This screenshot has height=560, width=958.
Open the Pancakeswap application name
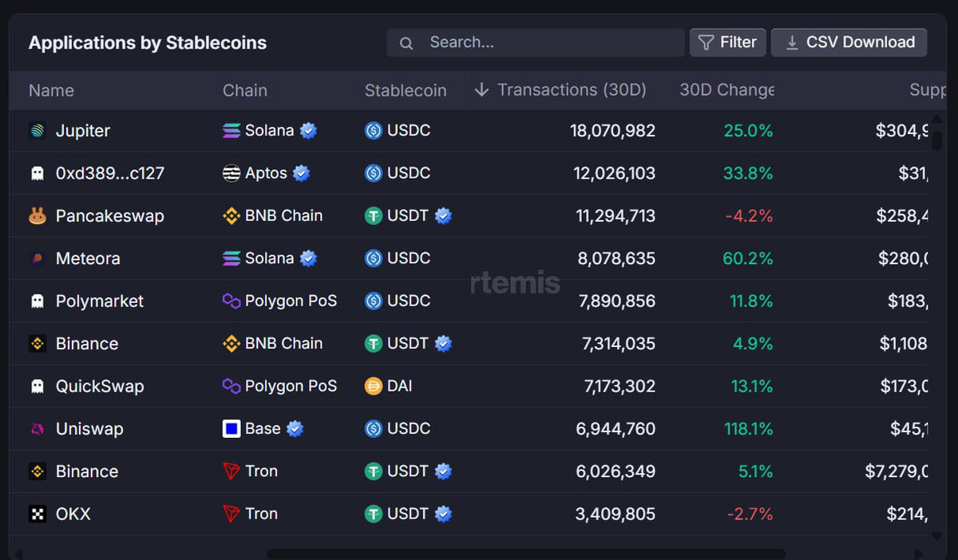point(110,216)
